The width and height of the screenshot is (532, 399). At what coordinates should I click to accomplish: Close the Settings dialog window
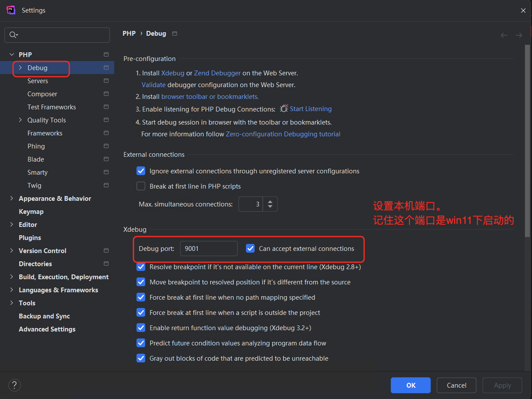pyautogui.click(x=523, y=10)
